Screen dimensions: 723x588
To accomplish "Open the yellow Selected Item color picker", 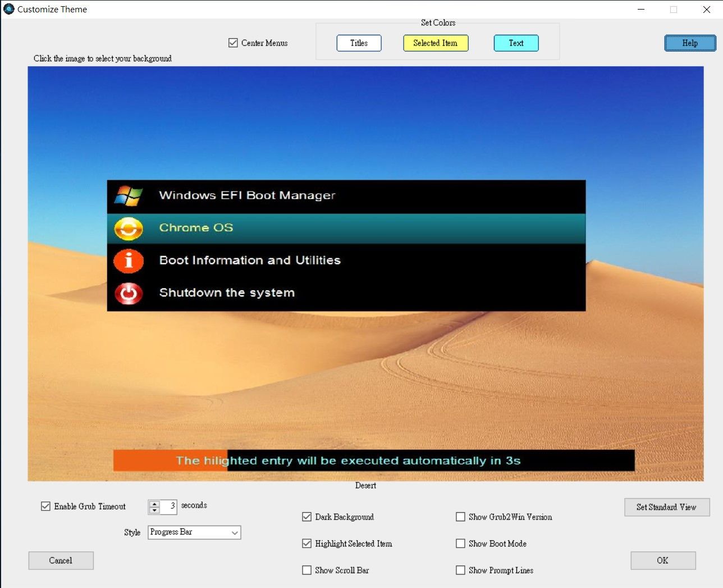I will pyautogui.click(x=436, y=43).
